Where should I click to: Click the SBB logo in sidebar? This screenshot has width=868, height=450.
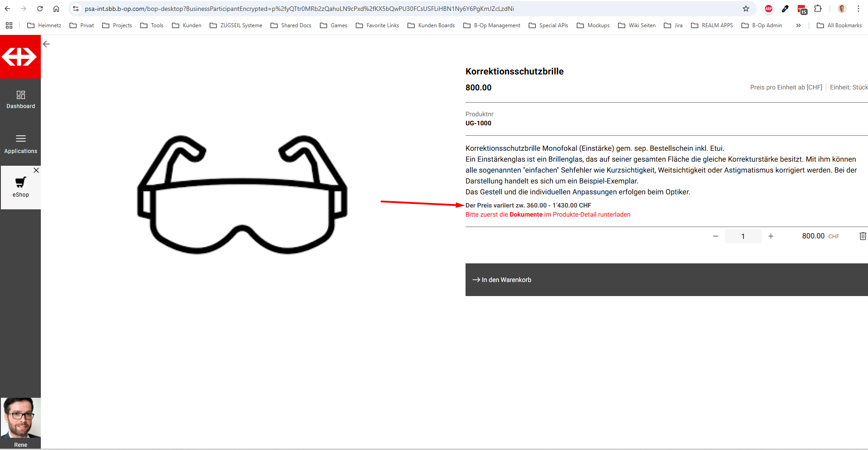point(20,57)
